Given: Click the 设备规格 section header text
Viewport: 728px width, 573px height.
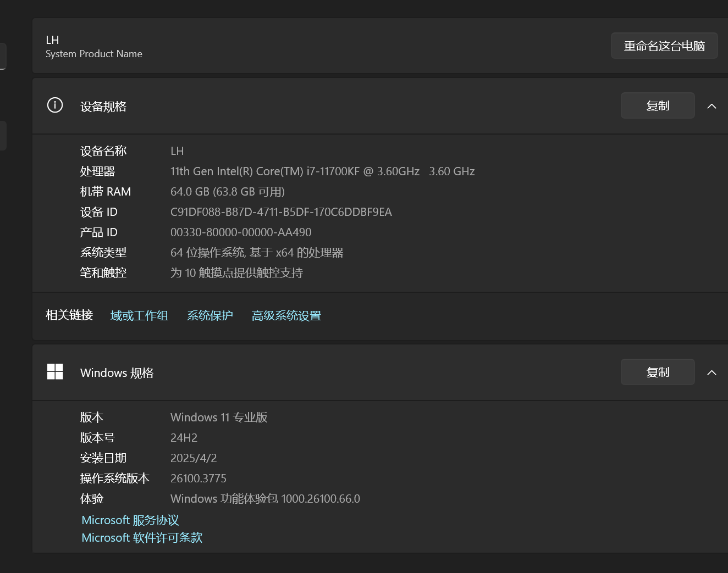Looking at the screenshot, I should pos(103,106).
